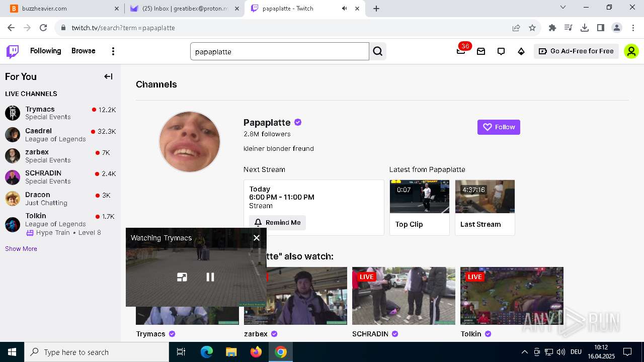Image resolution: width=644 pixels, height=362 pixels.
Task: Mute the papaplatte Twitch tab audio
Action: click(x=345, y=9)
